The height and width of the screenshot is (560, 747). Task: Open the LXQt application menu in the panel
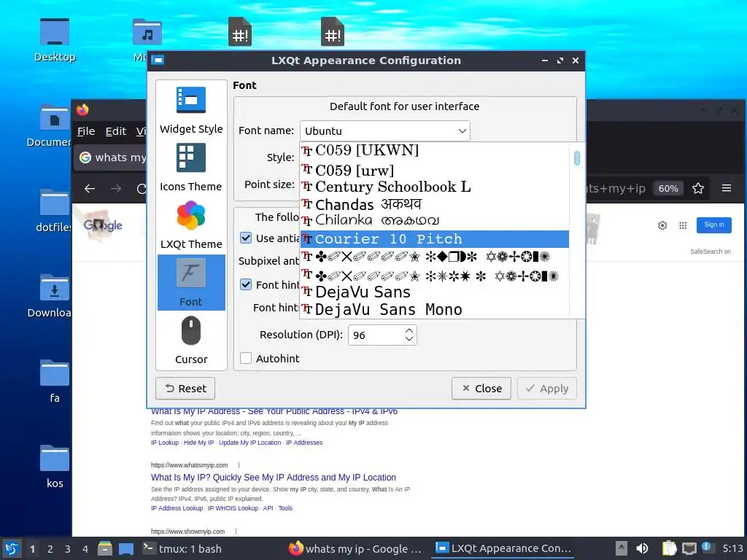click(x=12, y=548)
